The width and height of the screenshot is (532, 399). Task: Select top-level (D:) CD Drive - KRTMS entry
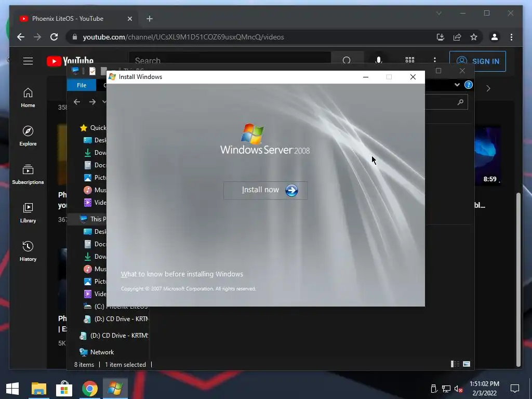coord(114,336)
